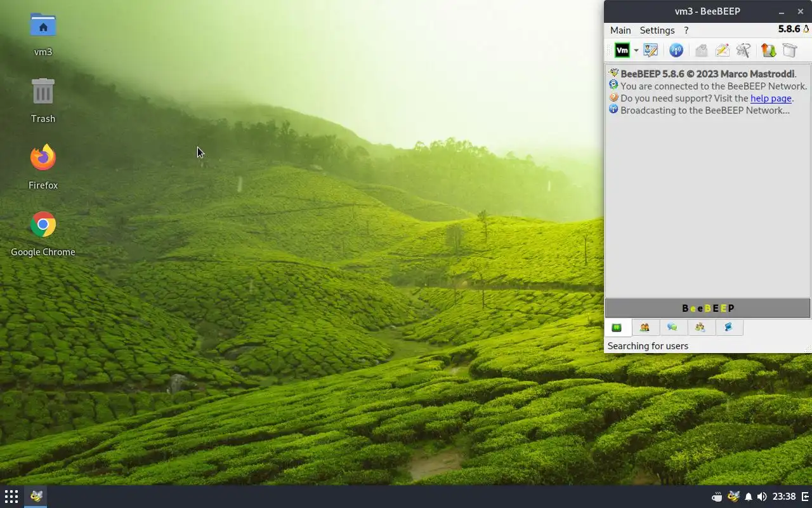Click 'You are connected to the BeeBEEP Network' line
Image resolution: width=812 pixels, height=508 pixels.
tap(713, 86)
